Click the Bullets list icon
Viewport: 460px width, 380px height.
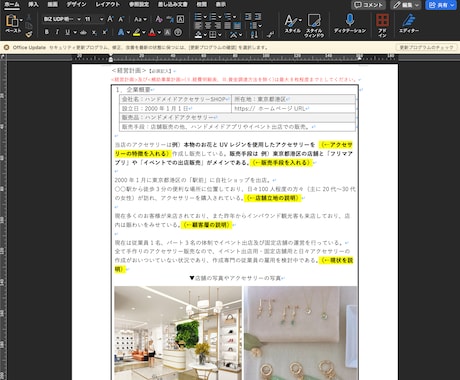pos(198,16)
